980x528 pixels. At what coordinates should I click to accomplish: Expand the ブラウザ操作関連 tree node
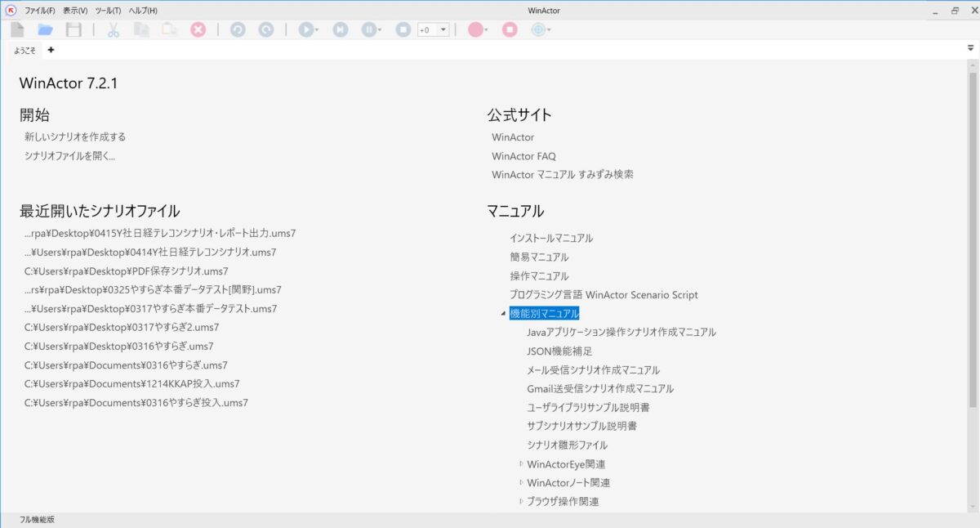pyautogui.click(x=521, y=502)
